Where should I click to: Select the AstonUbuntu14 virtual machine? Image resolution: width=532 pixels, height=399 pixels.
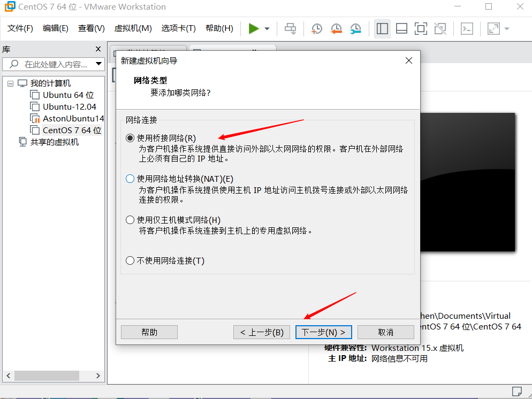coord(73,118)
